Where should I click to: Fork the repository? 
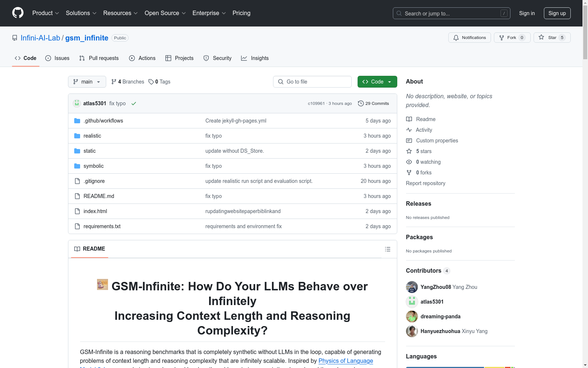tap(512, 38)
